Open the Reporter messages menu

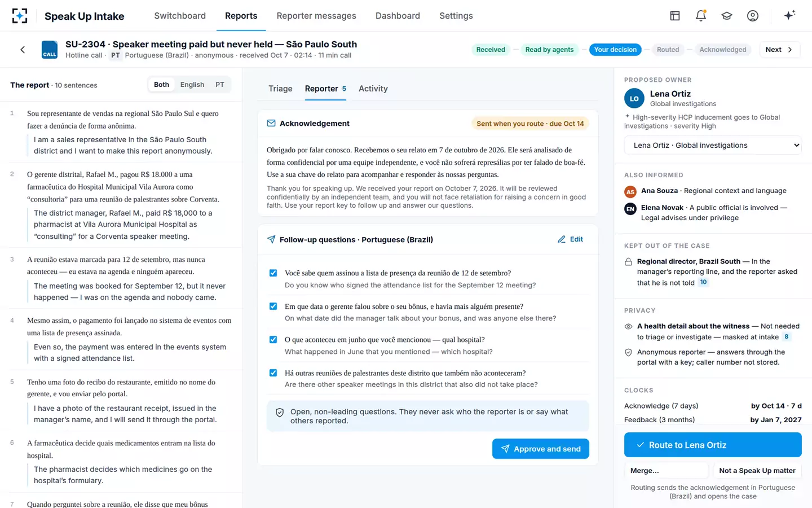click(316, 16)
